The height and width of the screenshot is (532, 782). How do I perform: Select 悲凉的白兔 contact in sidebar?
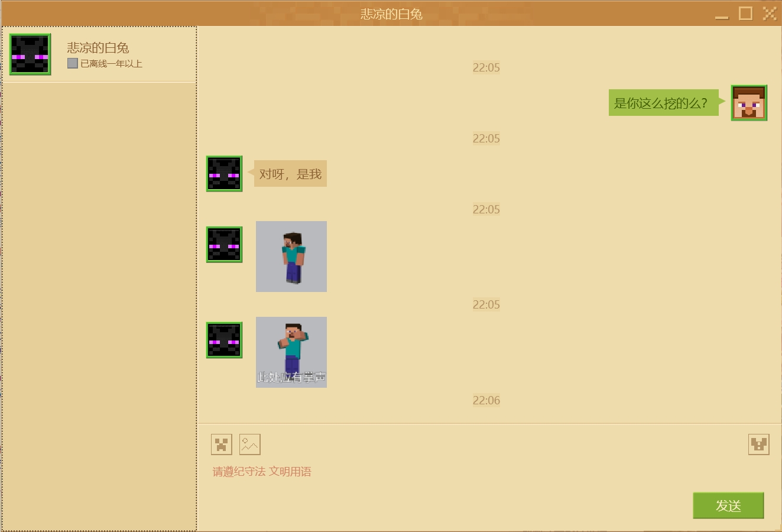coord(99,54)
